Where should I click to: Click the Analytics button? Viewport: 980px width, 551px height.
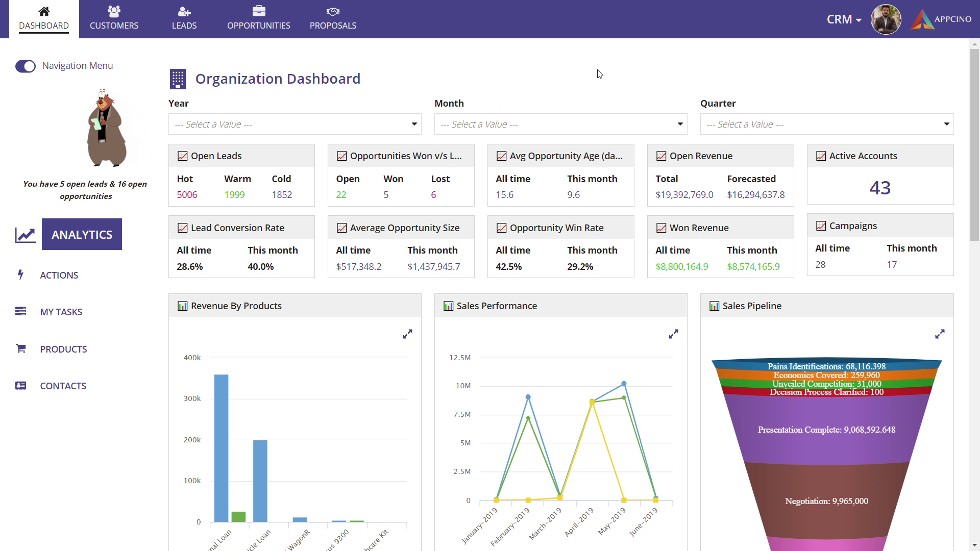(x=82, y=234)
